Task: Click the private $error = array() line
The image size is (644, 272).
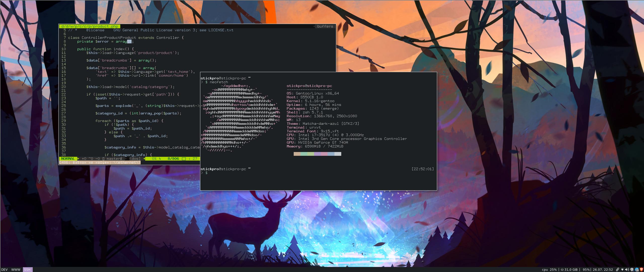Action: point(105,41)
